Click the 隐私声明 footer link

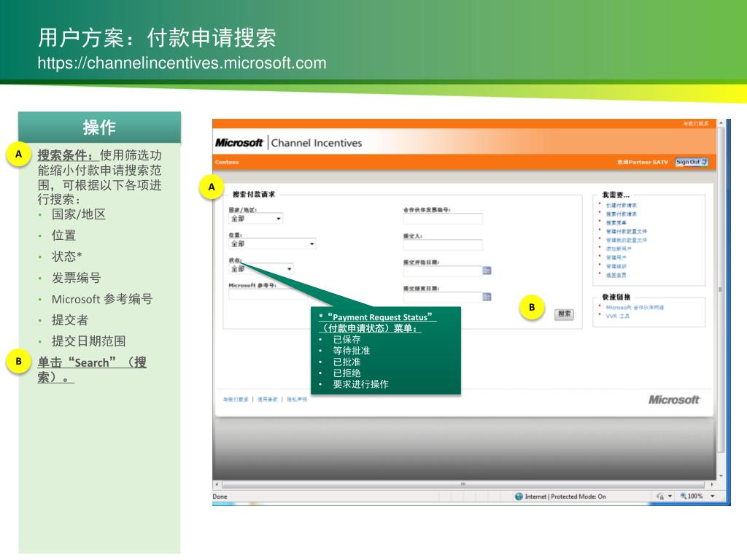[297, 400]
